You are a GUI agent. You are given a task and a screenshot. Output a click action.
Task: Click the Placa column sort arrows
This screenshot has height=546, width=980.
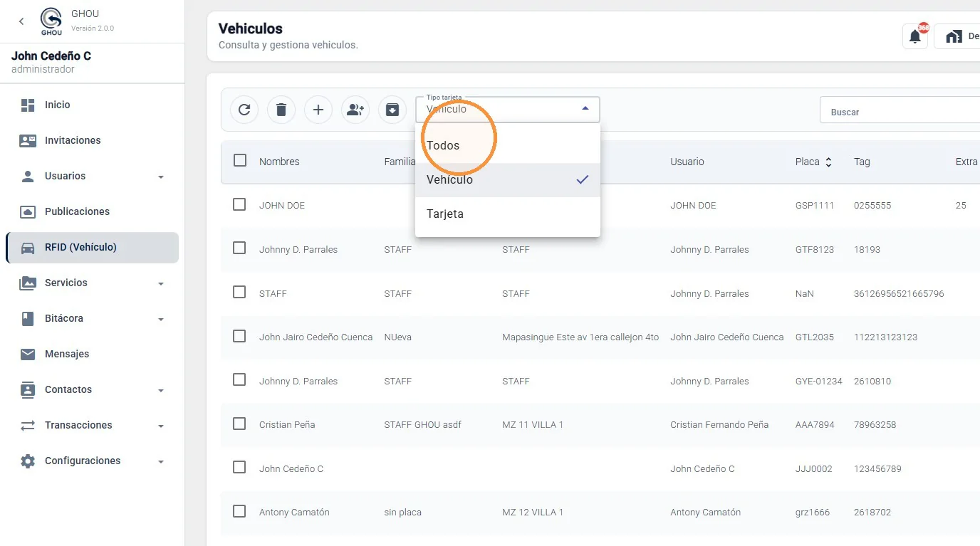pyautogui.click(x=828, y=162)
